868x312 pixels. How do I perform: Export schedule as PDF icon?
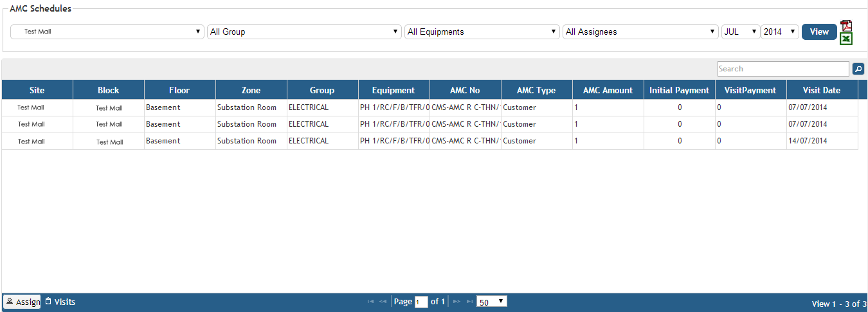pyautogui.click(x=846, y=26)
